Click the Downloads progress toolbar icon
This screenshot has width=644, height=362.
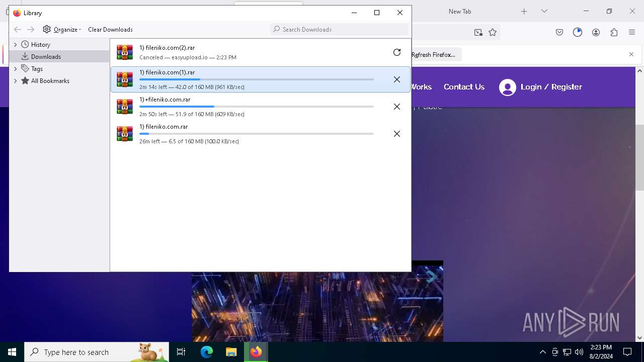coord(578,32)
